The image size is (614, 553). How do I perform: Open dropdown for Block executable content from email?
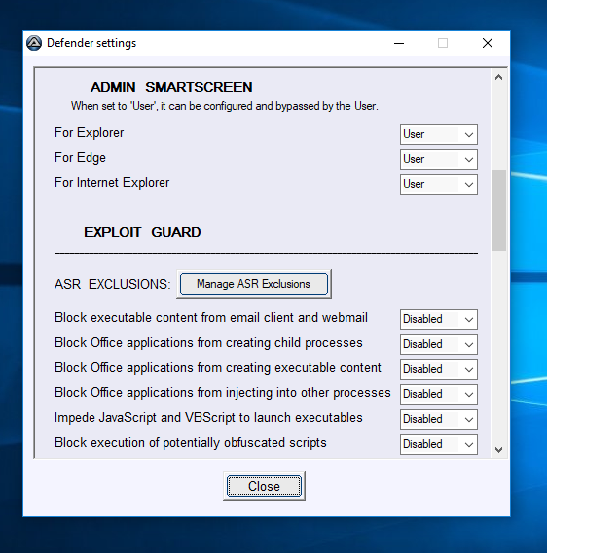[x=439, y=319]
